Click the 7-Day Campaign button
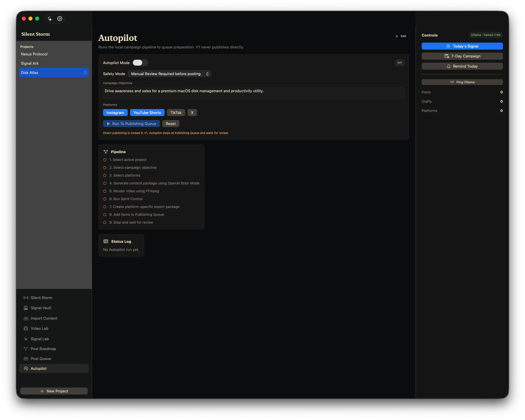The width and height of the screenshot is (525, 420). [462, 56]
